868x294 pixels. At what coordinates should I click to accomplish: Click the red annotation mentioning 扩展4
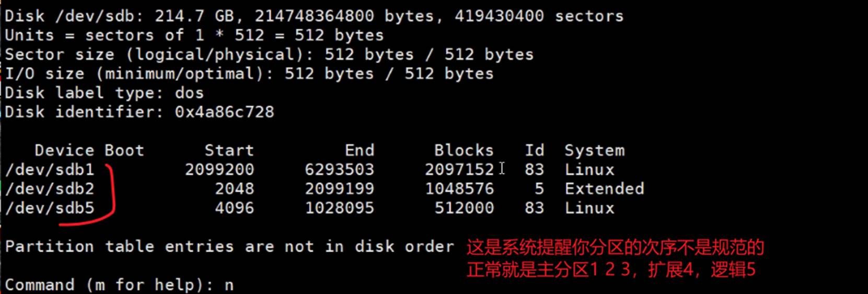(611, 270)
